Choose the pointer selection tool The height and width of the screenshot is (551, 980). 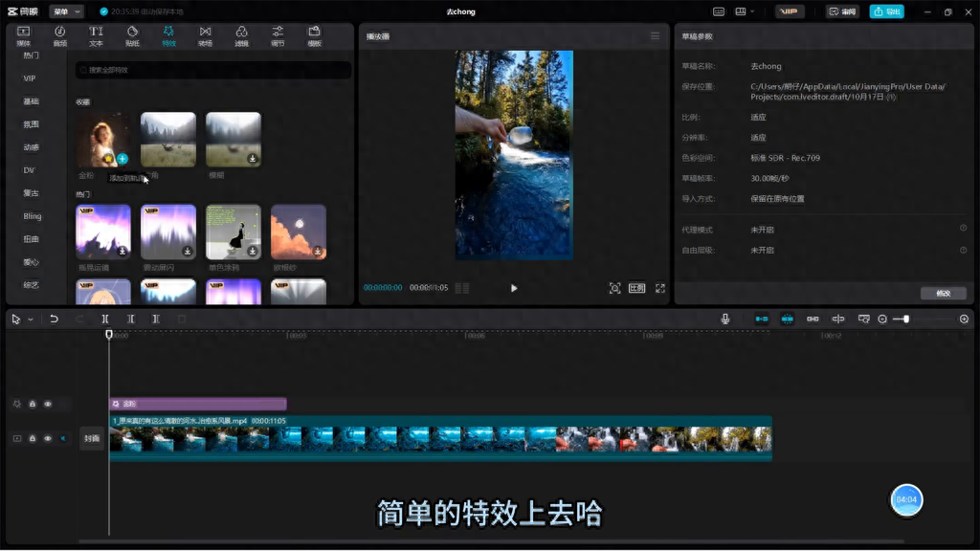click(x=16, y=320)
